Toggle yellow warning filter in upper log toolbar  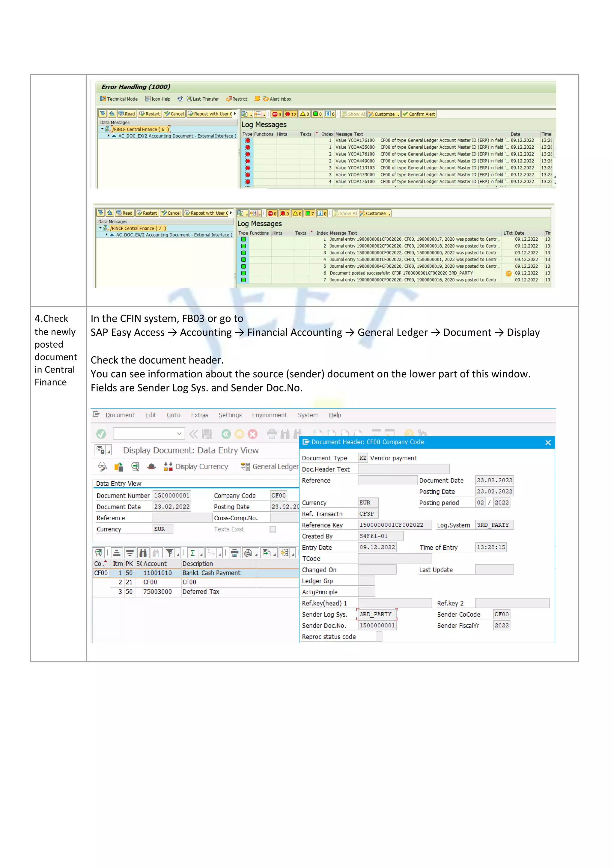[305, 114]
